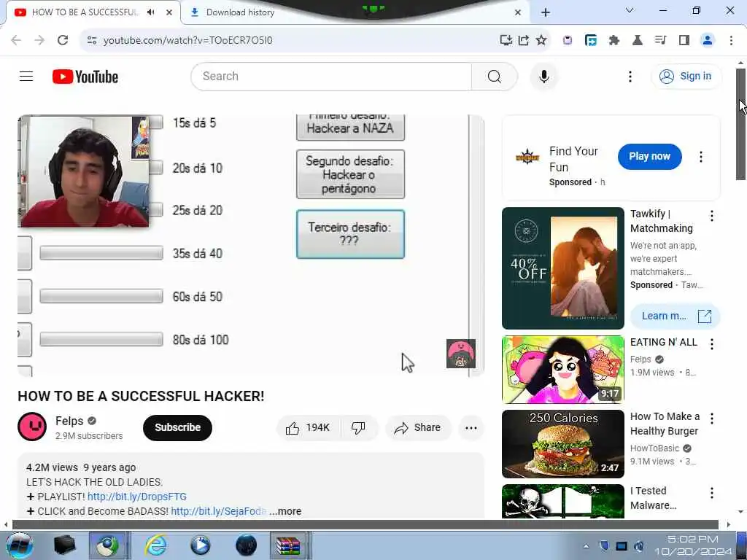Open Chrome's three-dot menu
This screenshot has height=560, width=747.
[x=731, y=40]
